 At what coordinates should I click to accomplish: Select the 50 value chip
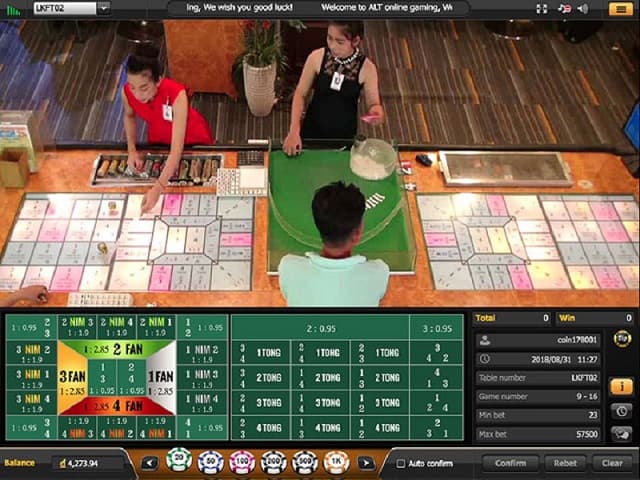pyautogui.click(x=210, y=462)
